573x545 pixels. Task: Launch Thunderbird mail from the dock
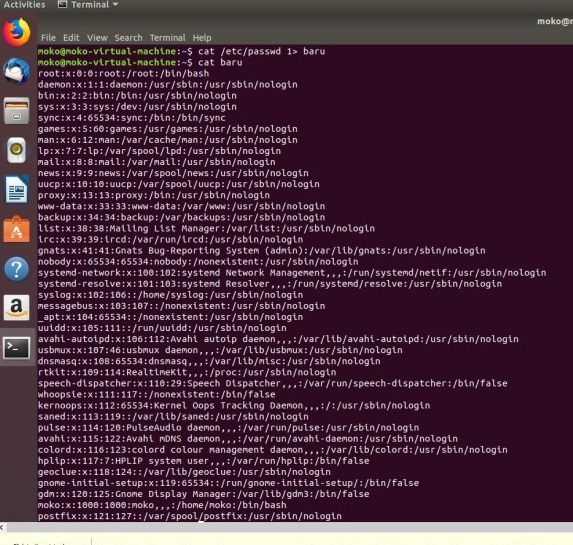pyautogui.click(x=16, y=71)
